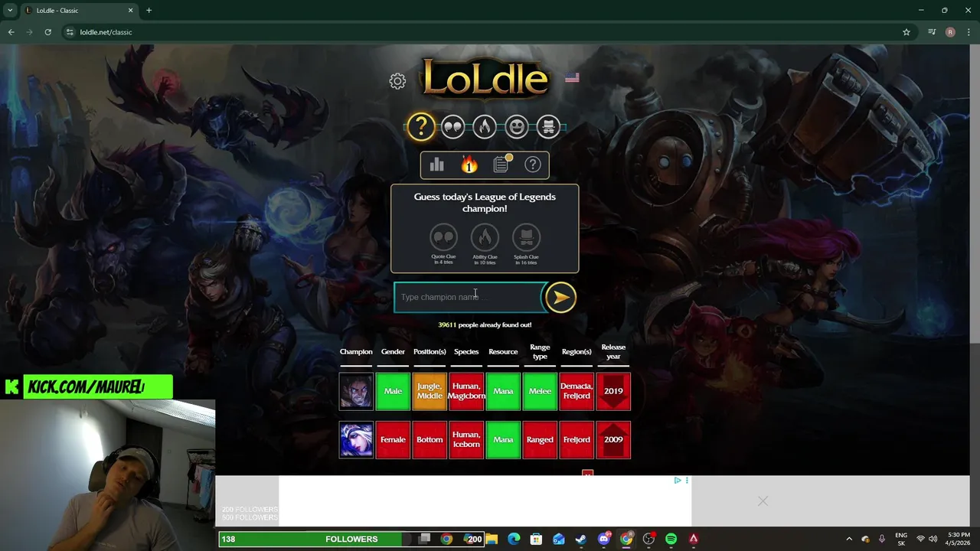
Task: Open Steam from the taskbar
Action: pos(581,539)
